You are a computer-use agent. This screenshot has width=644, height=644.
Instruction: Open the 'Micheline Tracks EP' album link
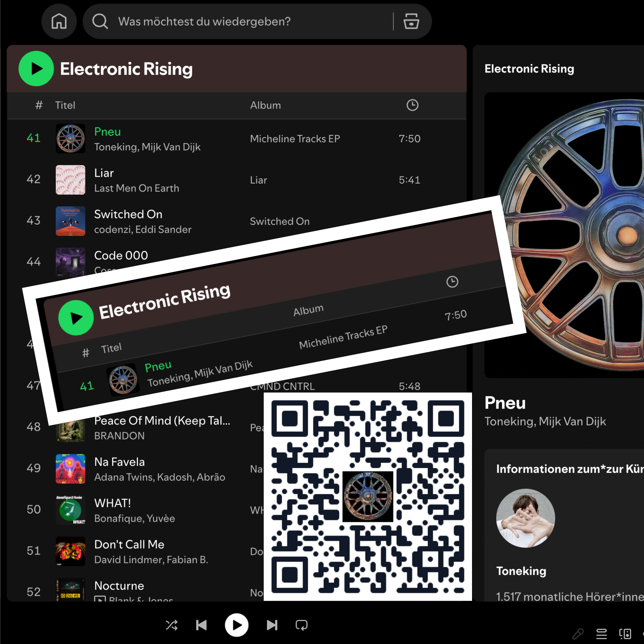point(295,139)
